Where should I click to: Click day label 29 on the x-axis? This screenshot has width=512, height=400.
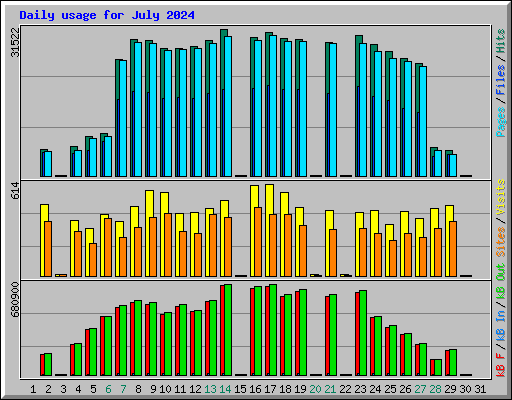click(x=450, y=389)
